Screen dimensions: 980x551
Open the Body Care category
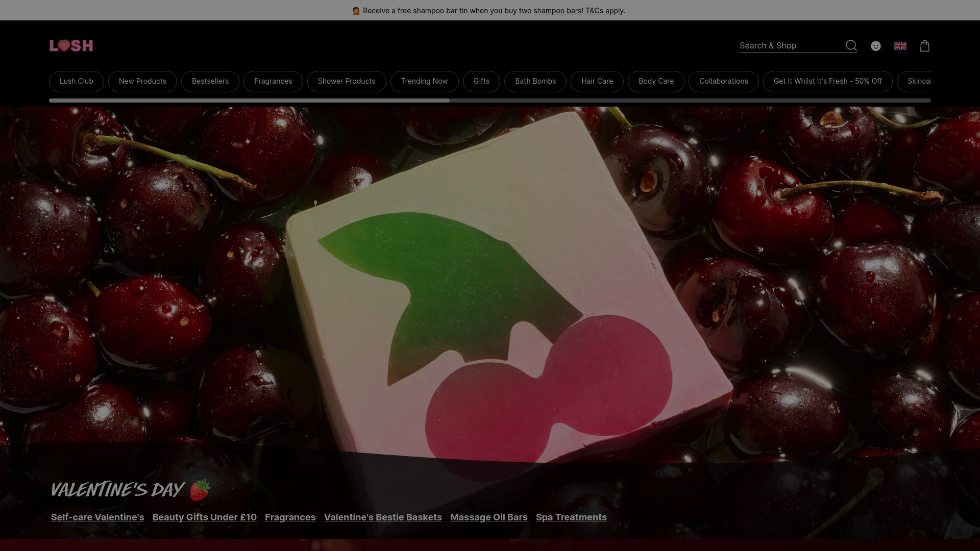656,82
